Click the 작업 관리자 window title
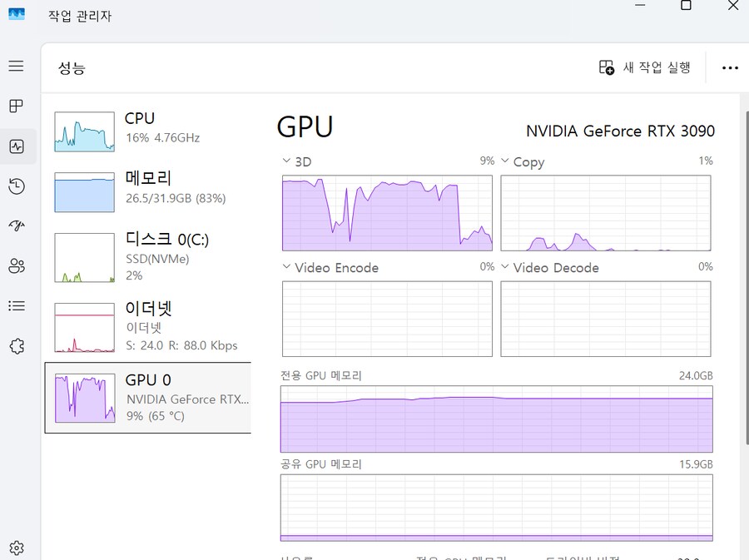Screen dimensions: 749x560 point(80,17)
